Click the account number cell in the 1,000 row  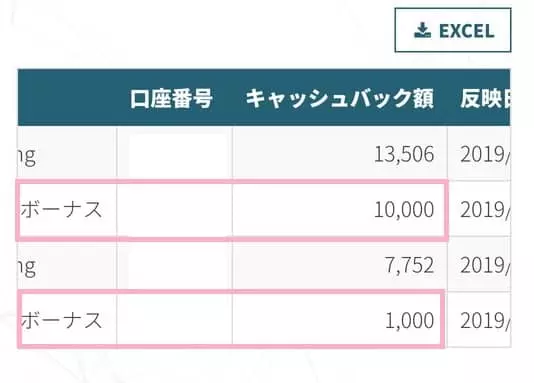click(x=175, y=320)
